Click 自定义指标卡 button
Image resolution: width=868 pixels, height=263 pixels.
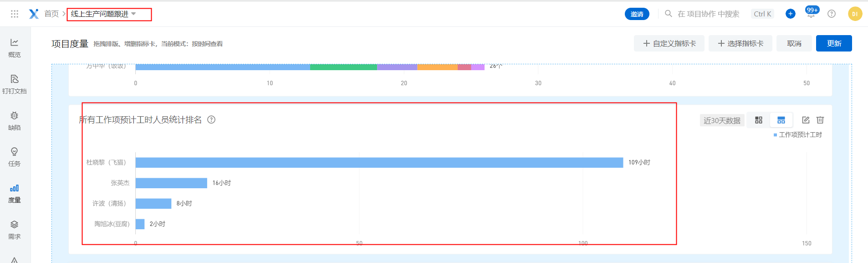669,43
